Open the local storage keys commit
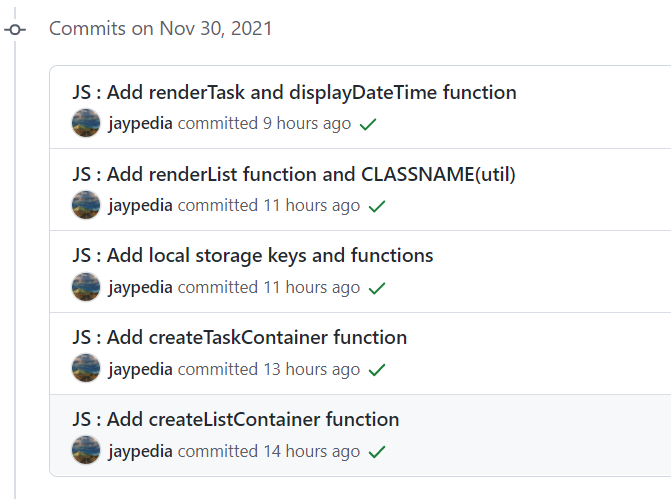This screenshot has width=671, height=499. (252, 256)
